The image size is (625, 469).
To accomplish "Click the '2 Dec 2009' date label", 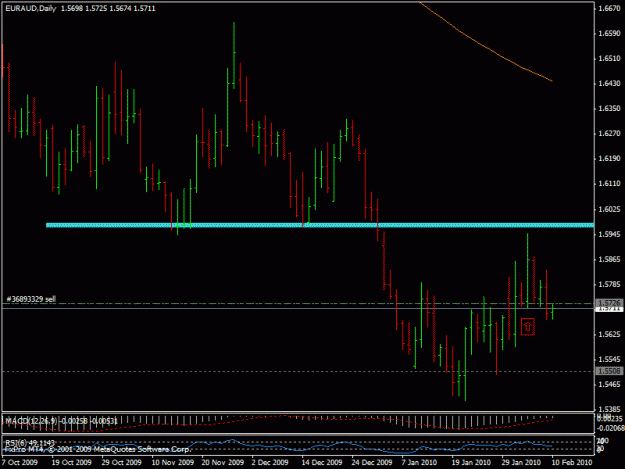I will click(x=270, y=462).
